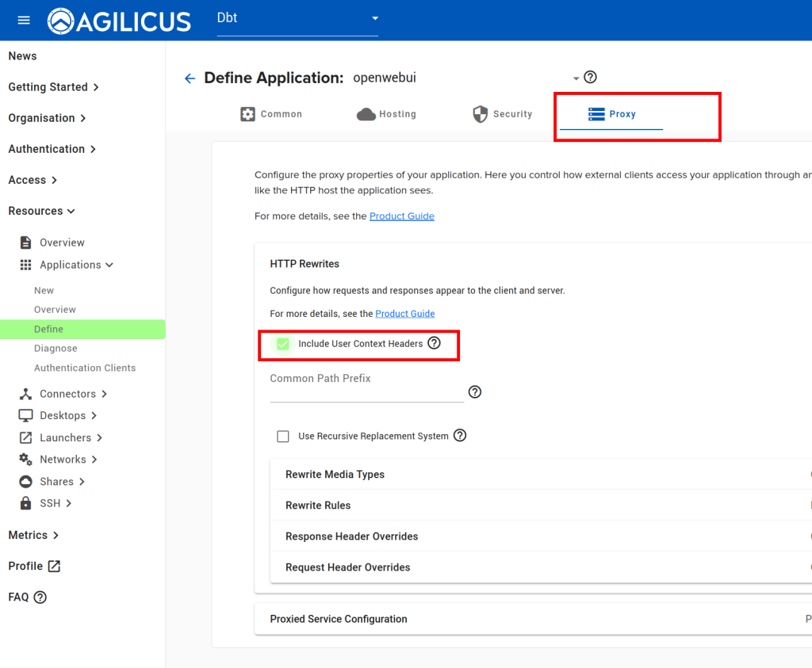Enable Use Recursive Replacement System checkbox
Image resolution: width=812 pixels, height=668 pixels.
[283, 436]
